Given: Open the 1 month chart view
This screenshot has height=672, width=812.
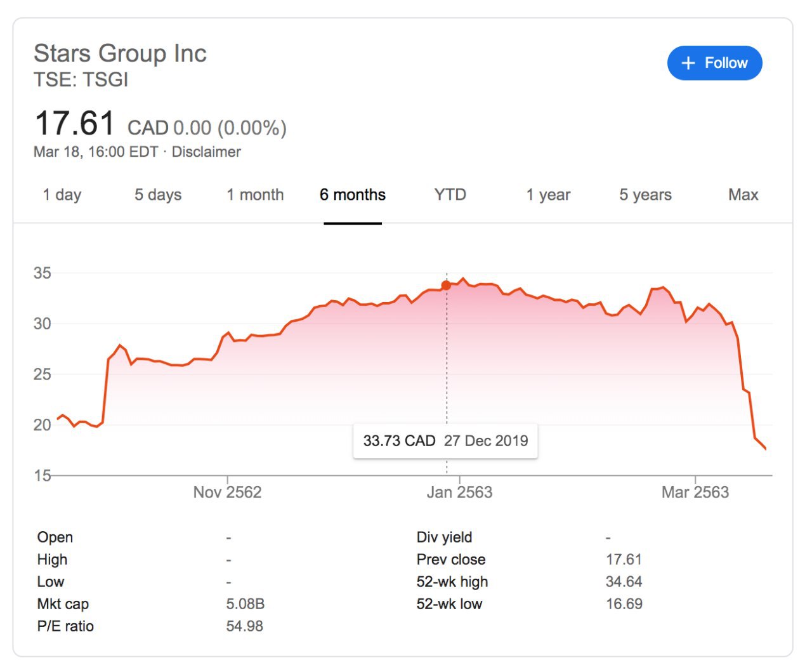Looking at the screenshot, I should click(x=255, y=195).
